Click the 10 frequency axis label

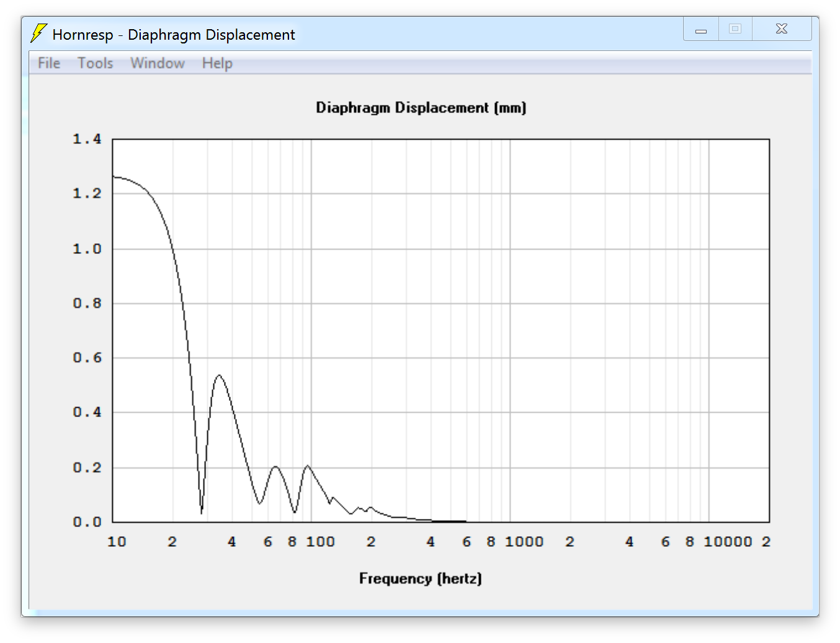tap(117, 542)
